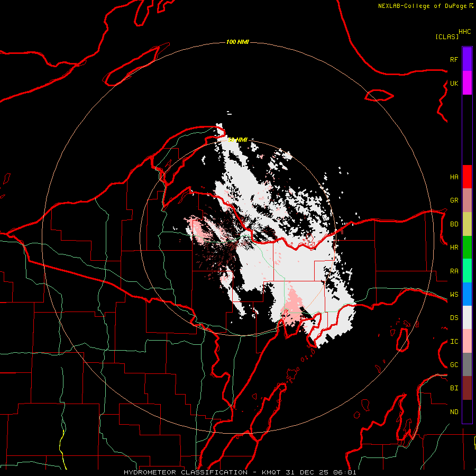Click the HA legend label
Viewport: 476px width, 476px height.
pos(454,177)
